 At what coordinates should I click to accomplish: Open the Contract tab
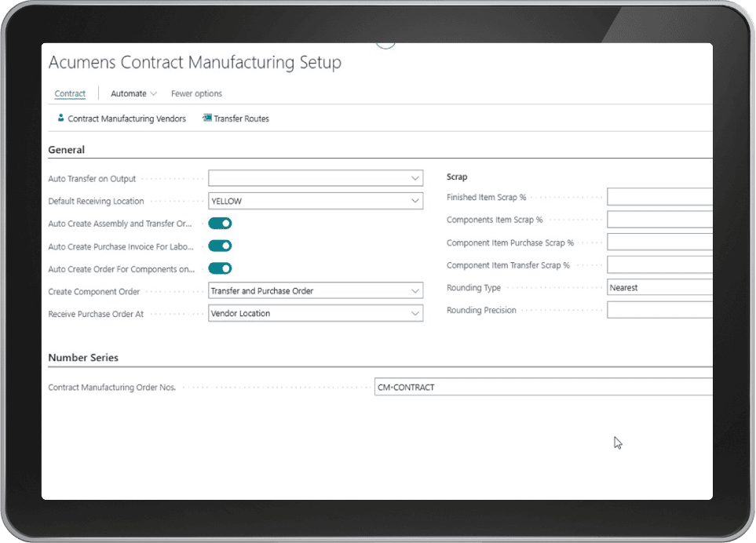[70, 93]
